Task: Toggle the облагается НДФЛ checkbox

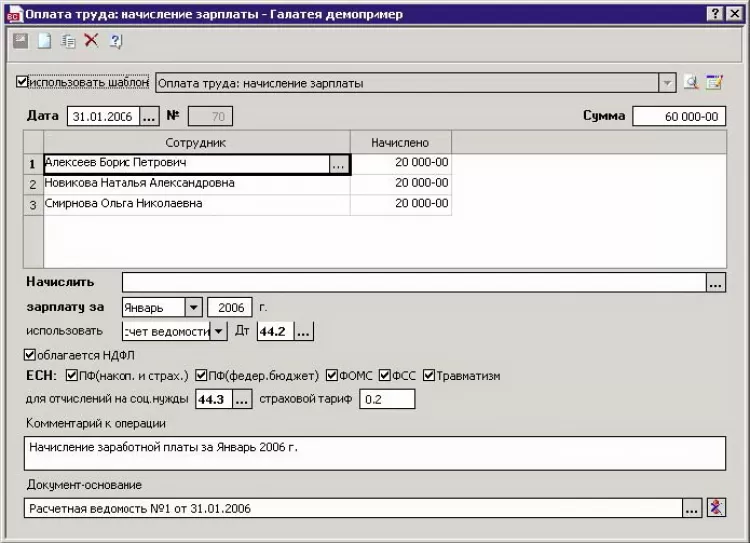Action: (x=30, y=355)
